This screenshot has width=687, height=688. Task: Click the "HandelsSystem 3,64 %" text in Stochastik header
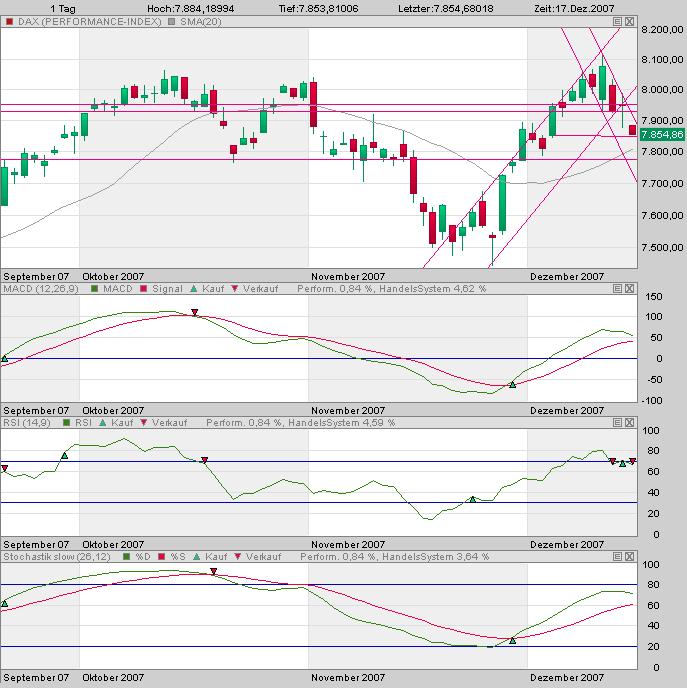pos(436,556)
